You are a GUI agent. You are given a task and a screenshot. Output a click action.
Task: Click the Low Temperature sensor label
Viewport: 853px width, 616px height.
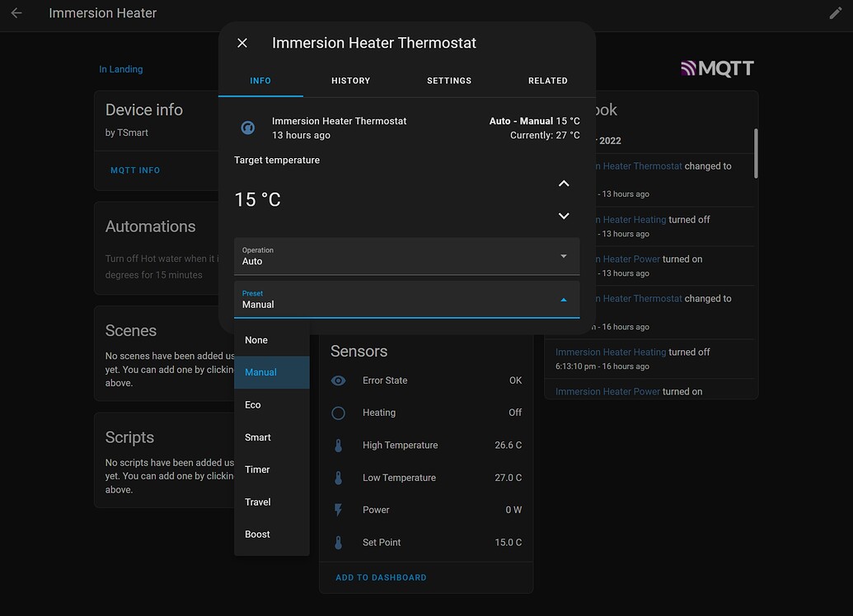tap(399, 478)
